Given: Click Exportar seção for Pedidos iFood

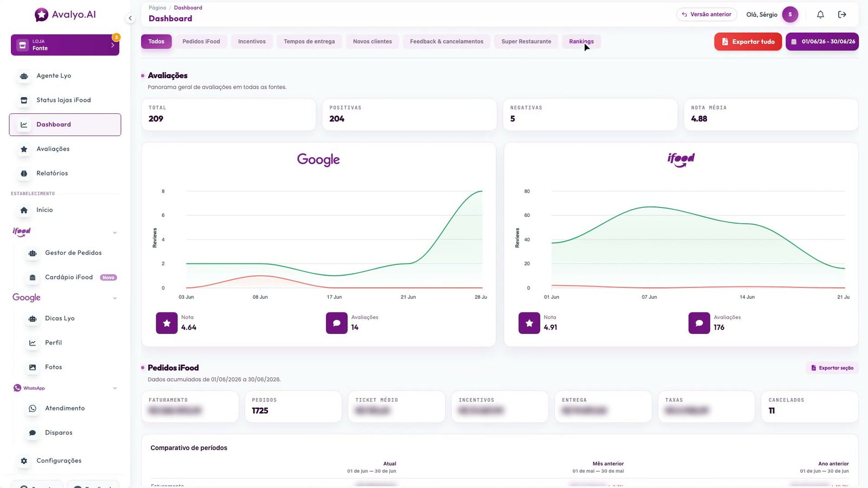Looking at the screenshot, I should coord(832,368).
